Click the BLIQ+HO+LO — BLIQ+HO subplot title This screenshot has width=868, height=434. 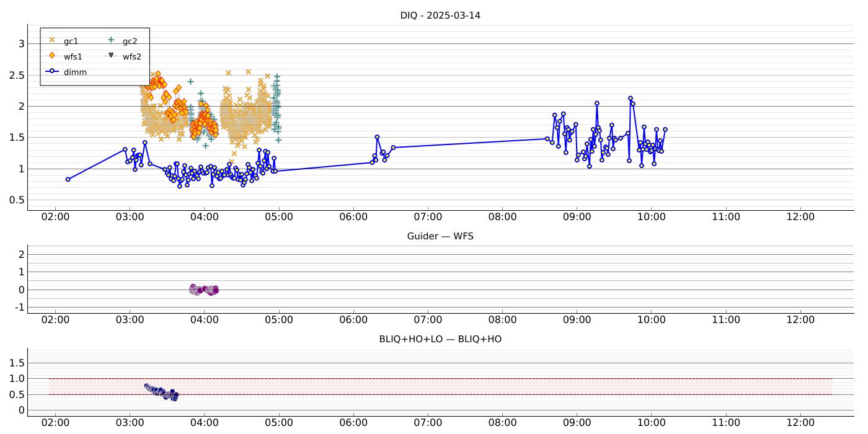pos(440,339)
